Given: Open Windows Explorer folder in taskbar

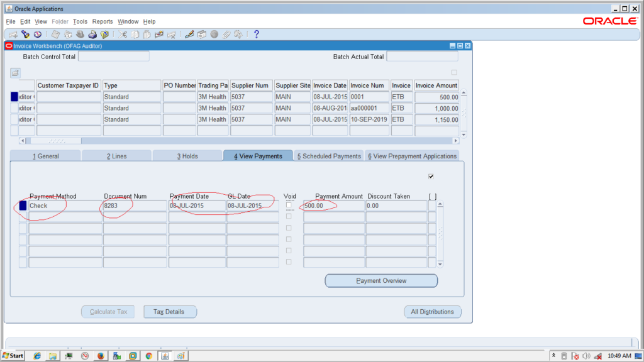Looking at the screenshot, I should point(53,356).
